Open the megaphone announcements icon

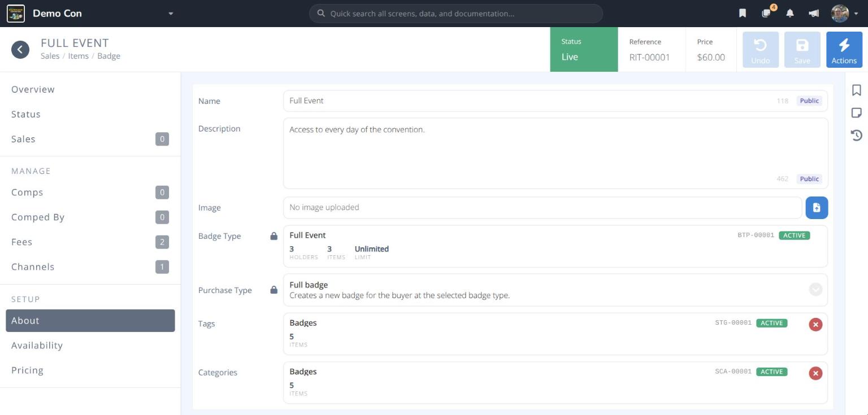click(x=814, y=14)
